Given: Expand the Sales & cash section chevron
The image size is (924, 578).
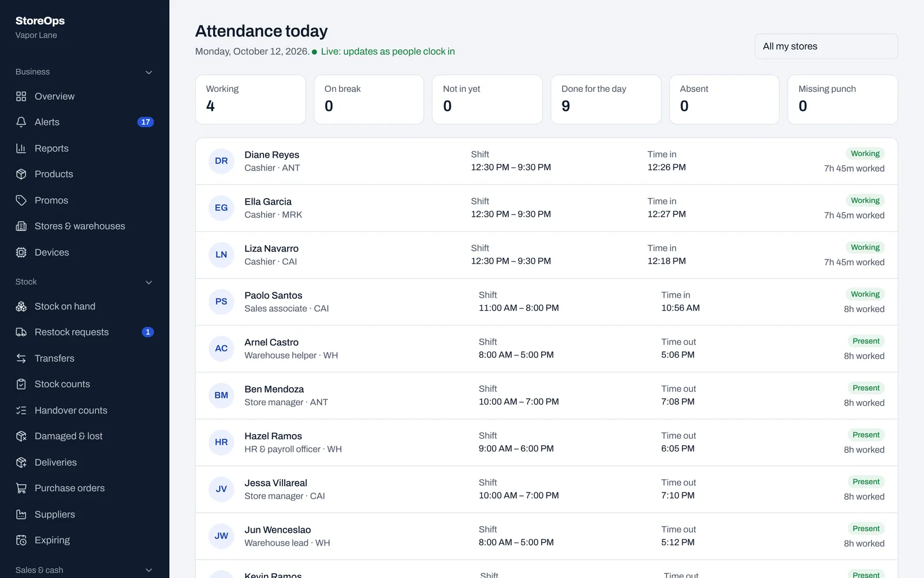Looking at the screenshot, I should click(x=149, y=570).
